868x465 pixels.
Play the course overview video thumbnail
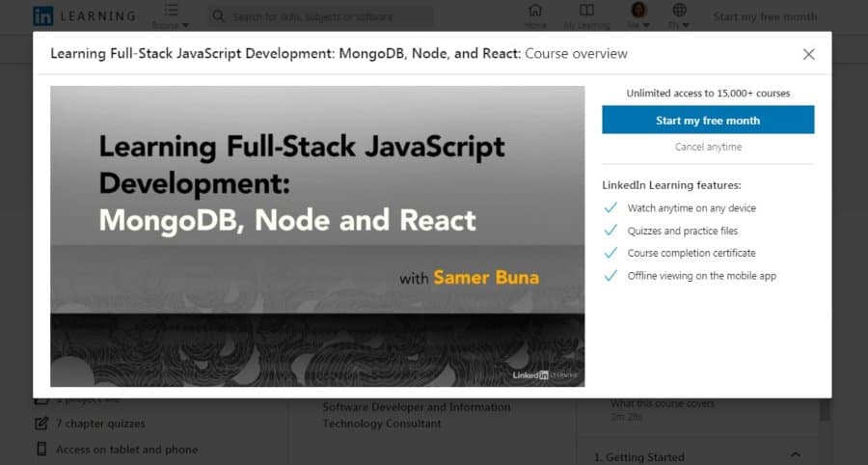pos(317,235)
